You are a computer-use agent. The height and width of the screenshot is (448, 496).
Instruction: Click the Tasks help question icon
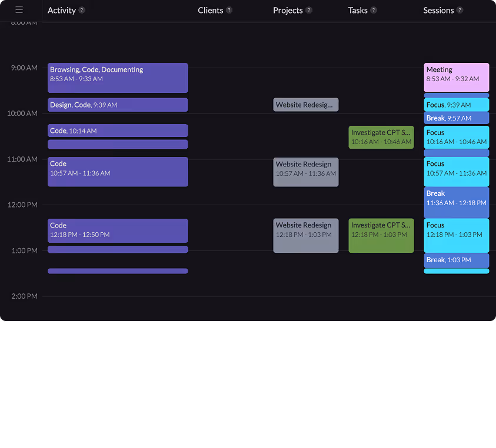[x=374, y=10]
